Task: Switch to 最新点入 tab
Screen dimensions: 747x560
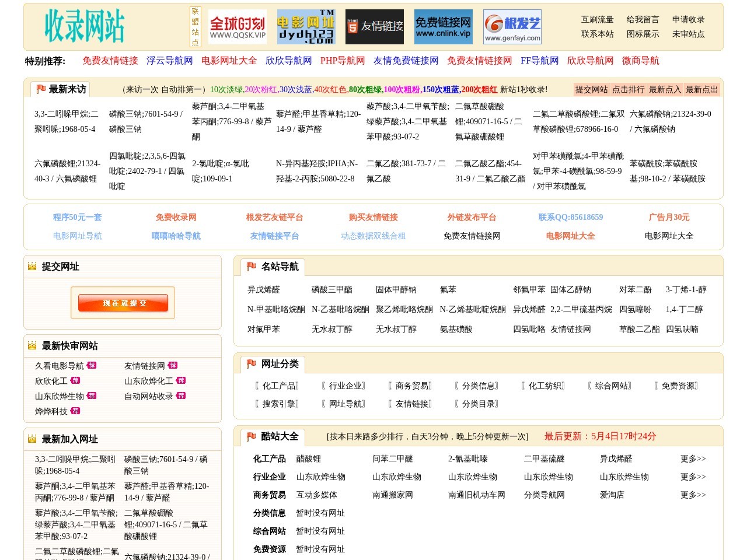Action: coord(665,89)
